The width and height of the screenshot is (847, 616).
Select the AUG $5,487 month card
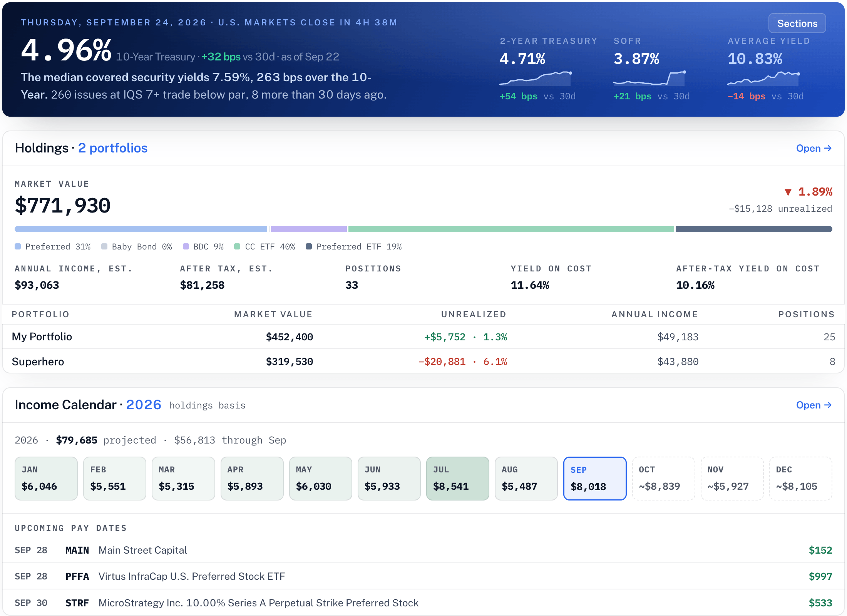(x=526, y=479)
